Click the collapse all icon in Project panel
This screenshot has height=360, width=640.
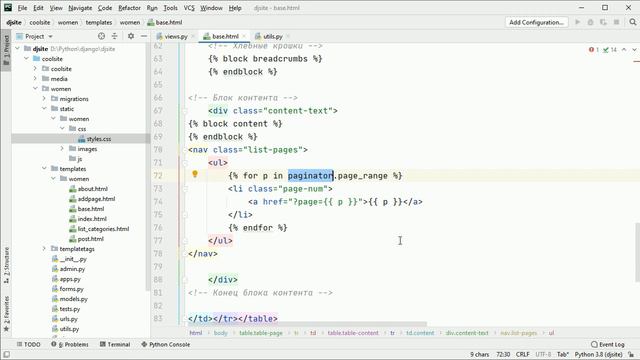coord(114,36)
